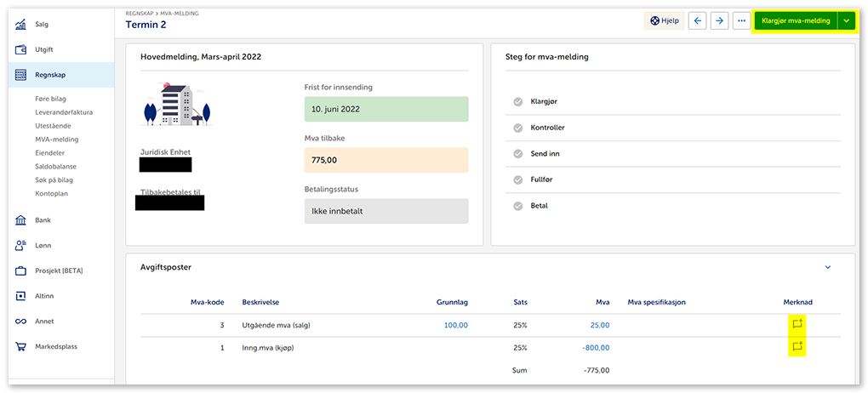Screen dimensions: 868x393
Task: Click the Salg chart icon in sidebar
Action: click(x=21, y=24)
